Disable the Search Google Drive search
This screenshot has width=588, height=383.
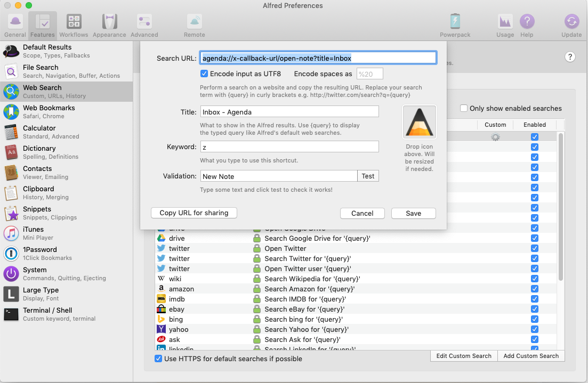coord(535,238)
